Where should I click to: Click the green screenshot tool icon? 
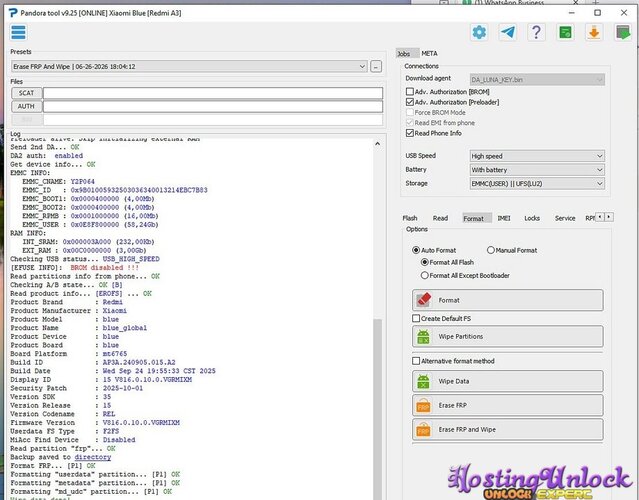tap(565, 32)
